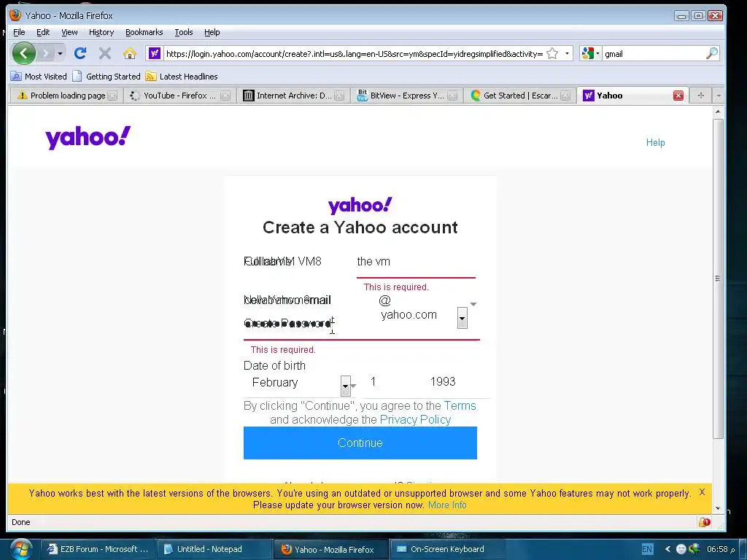747x560 pixels.
Task: Open the February birth month dropdown
Action: tap(345, 386)
